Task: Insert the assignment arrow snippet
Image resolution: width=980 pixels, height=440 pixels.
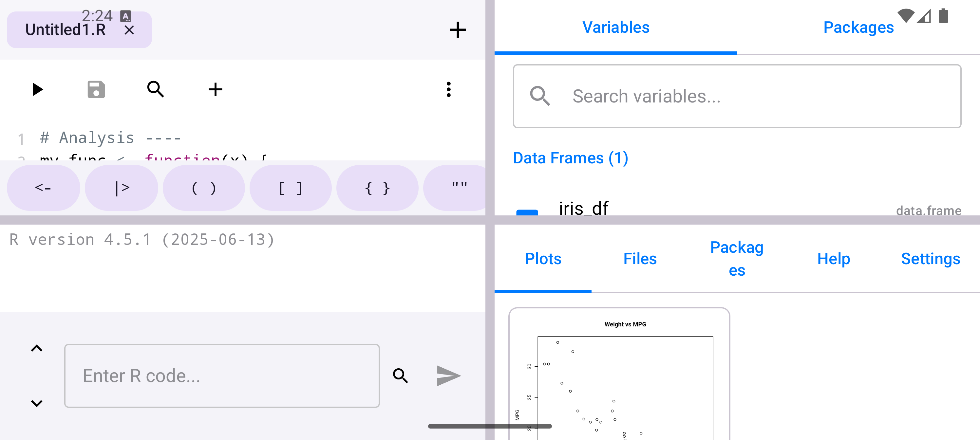Action: tap(43, 188)
